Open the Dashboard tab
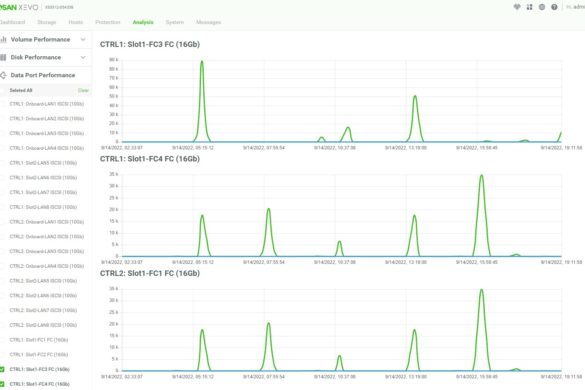585x390 pixels. click(12, 22)
